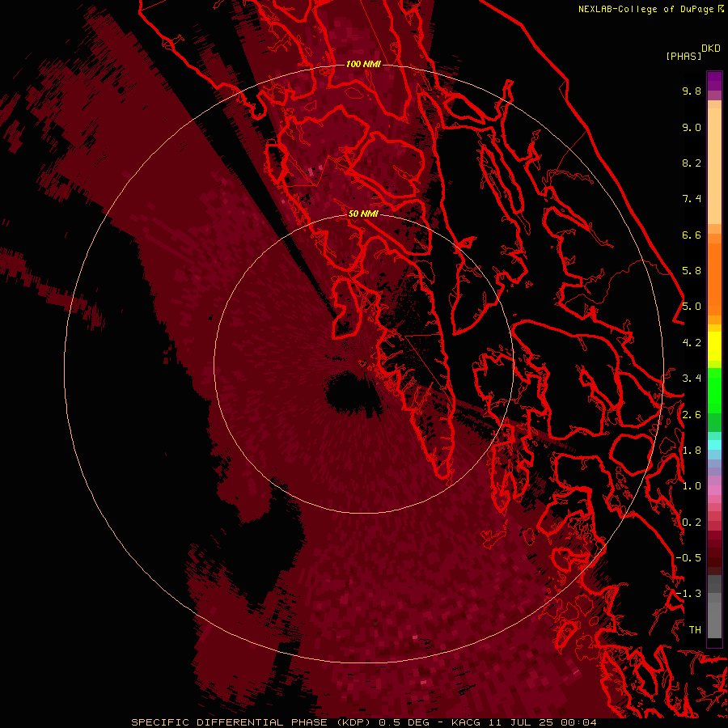Click the 9.0 legend value

pyautogui.click(x=692, y=127)
